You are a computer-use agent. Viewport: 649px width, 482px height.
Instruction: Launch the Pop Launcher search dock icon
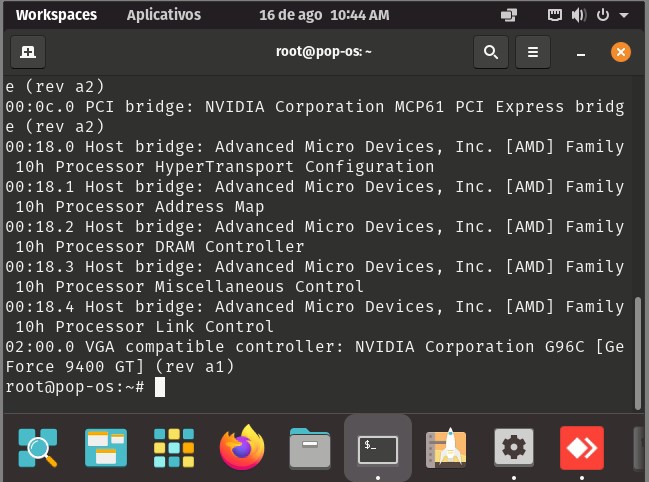pos(38,448)
